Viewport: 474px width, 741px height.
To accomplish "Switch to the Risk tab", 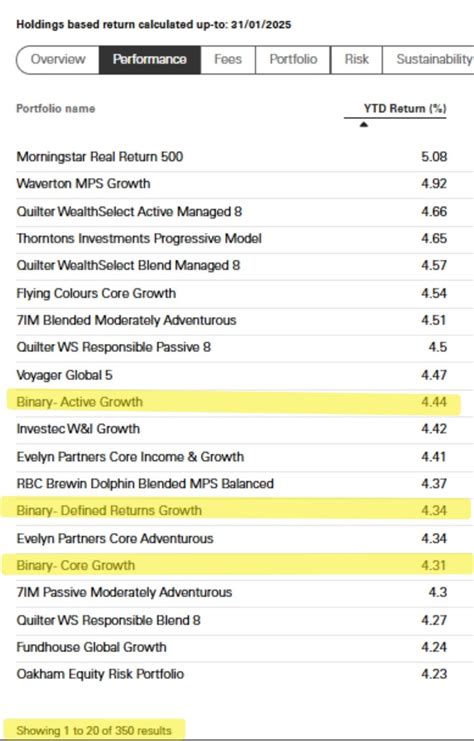I will coord(356,60).
